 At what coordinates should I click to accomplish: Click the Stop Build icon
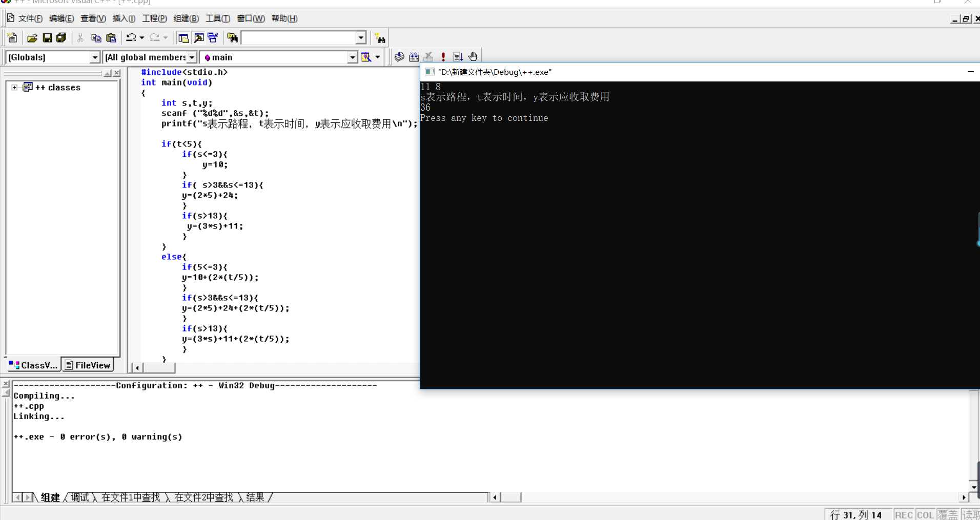429,57
